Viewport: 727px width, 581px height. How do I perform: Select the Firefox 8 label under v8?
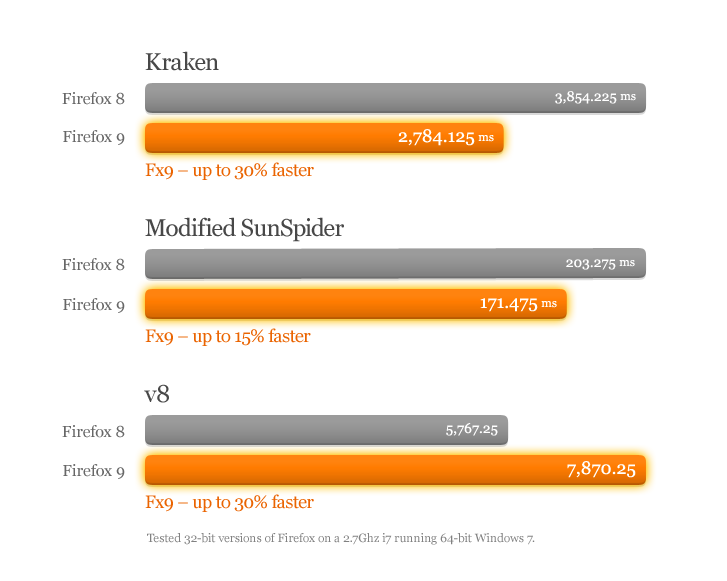click(93, 431)
